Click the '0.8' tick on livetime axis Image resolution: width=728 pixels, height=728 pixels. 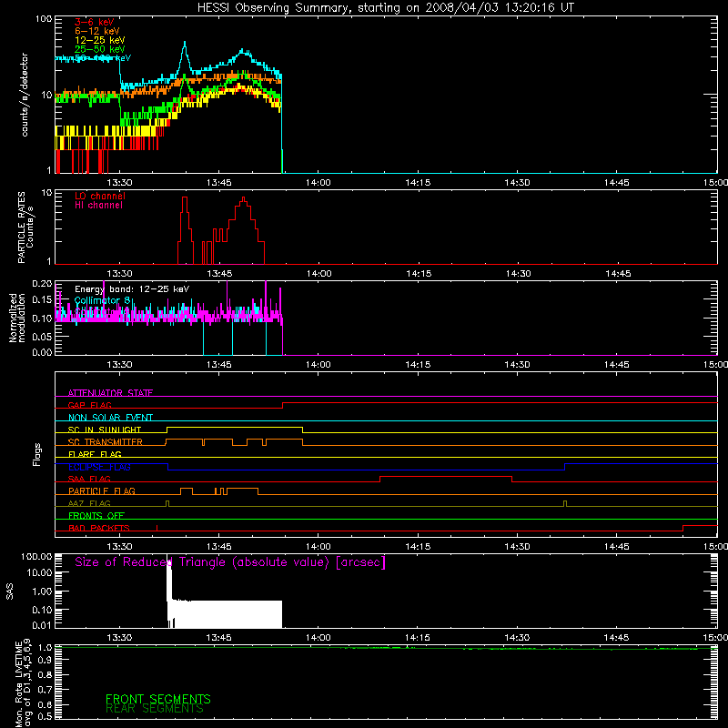45,674
